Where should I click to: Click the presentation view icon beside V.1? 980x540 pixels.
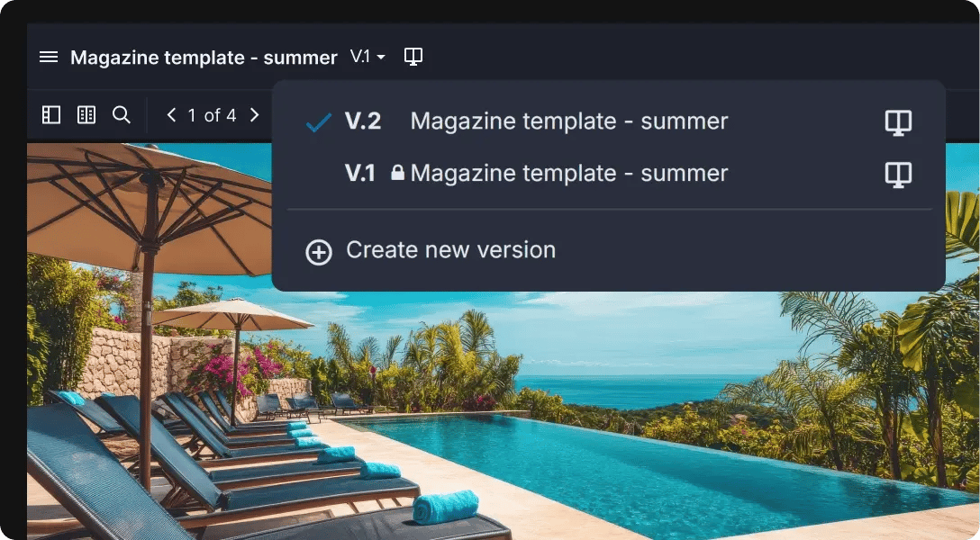point(413,57)
